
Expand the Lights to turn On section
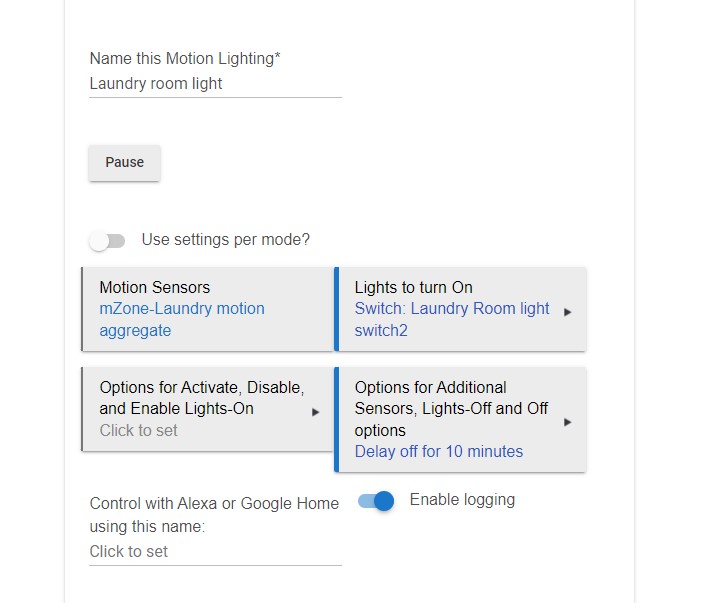click(x=461, y=309)
